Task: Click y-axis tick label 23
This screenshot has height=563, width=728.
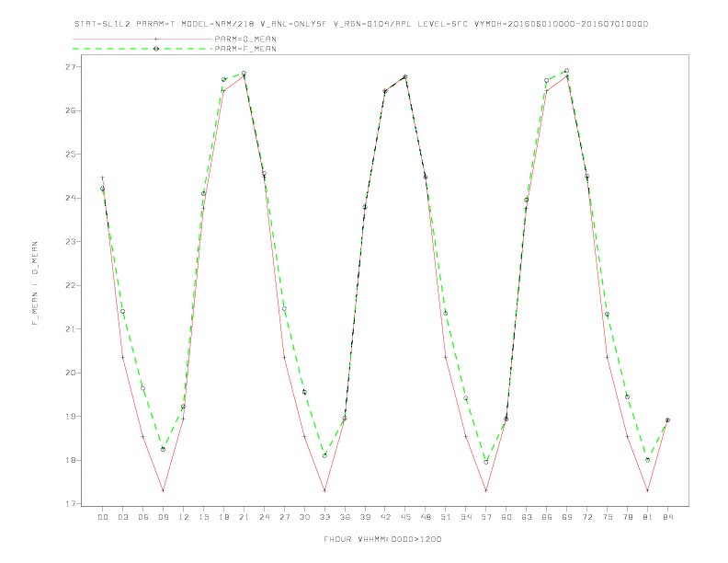Action: click(71, 242)
